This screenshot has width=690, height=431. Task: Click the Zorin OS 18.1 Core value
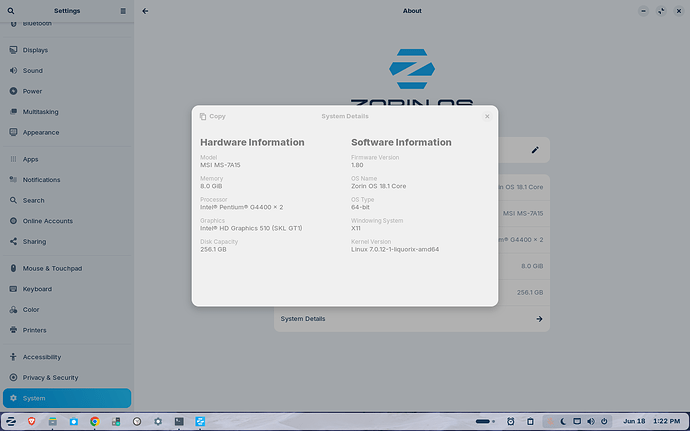(x=378, y=186)
